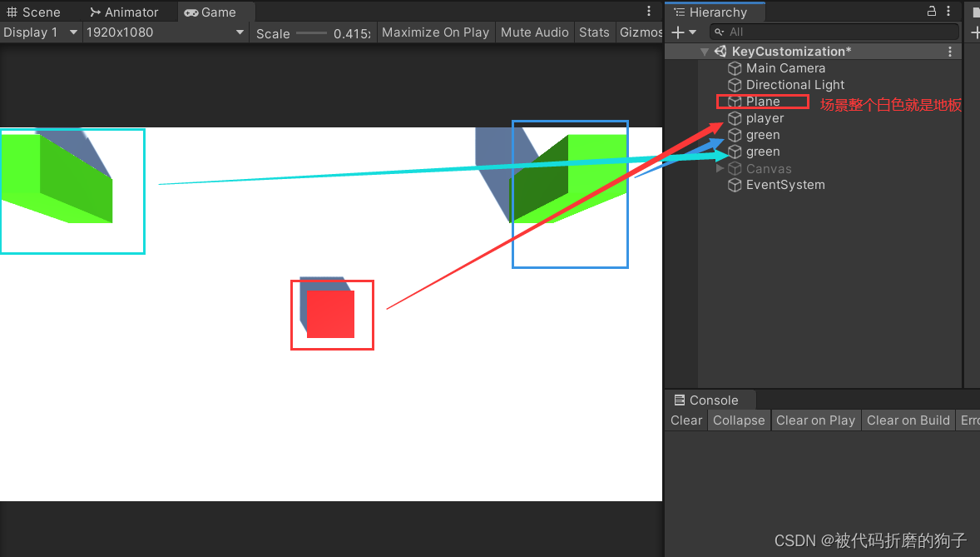Open KeyCustomization scene options menu
This screenshot has height=557, width=980.
pyautogui.click(x=950, y=52)
